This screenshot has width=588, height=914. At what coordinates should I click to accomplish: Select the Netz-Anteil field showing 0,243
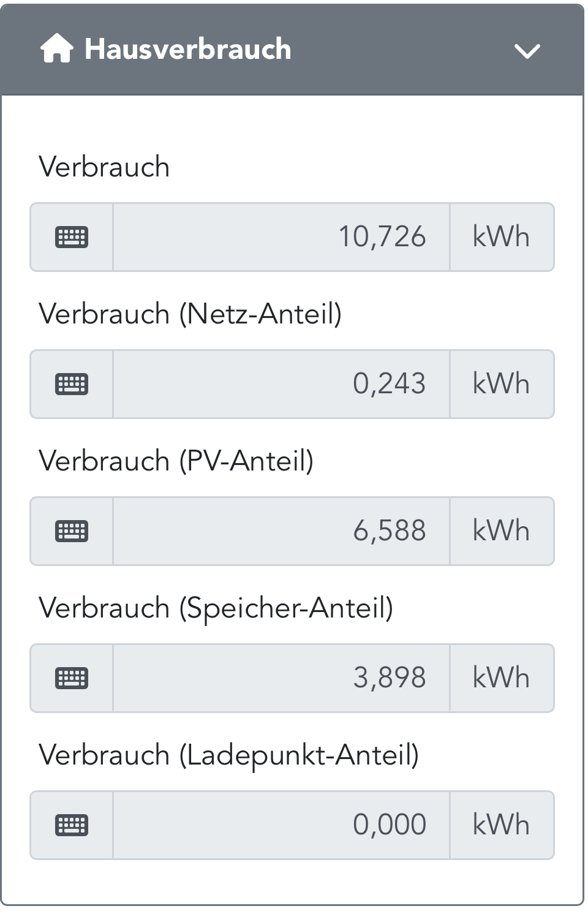282,384
